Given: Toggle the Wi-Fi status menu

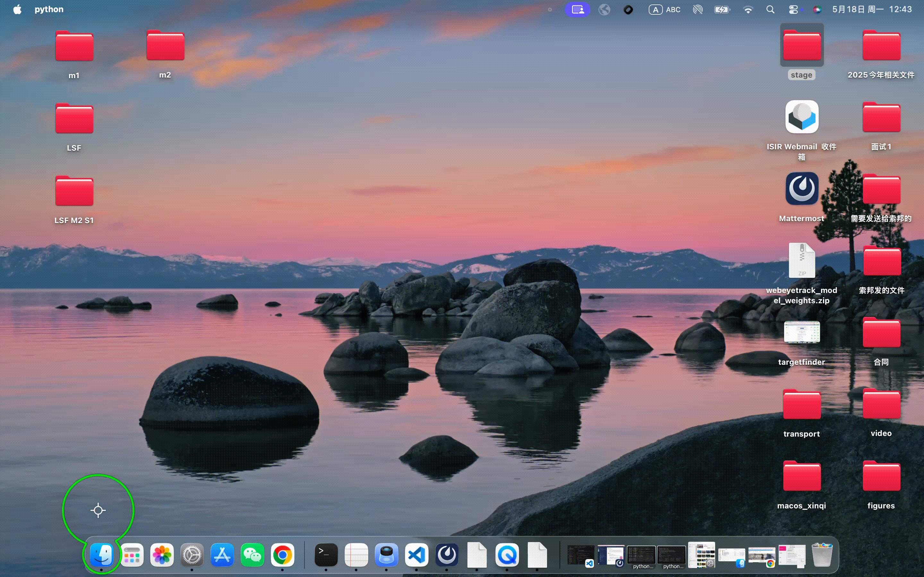Looking at the screenshot, I should [x=748, y=10].
